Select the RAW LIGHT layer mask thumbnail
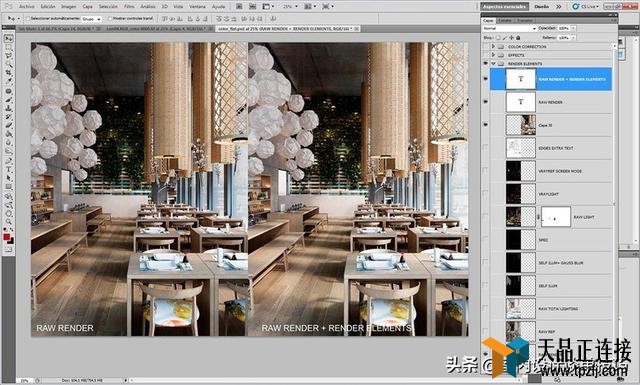The width and height of the screenshot is (640, 385). pyautogui.click(x=556, y=217)
